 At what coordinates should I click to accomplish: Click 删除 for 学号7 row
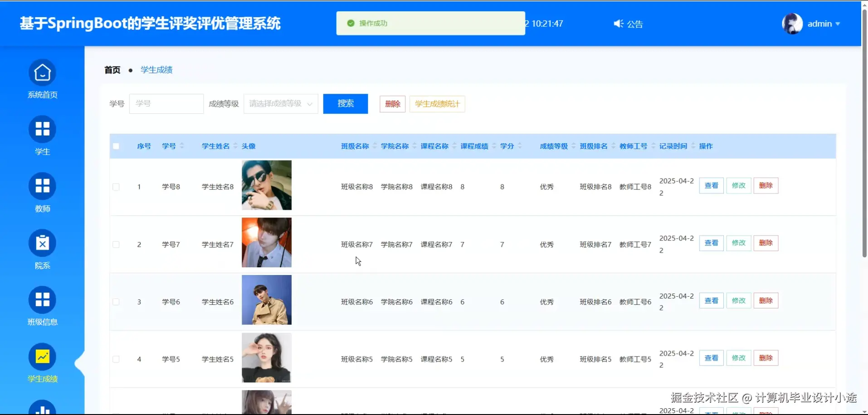pos(766,243)
